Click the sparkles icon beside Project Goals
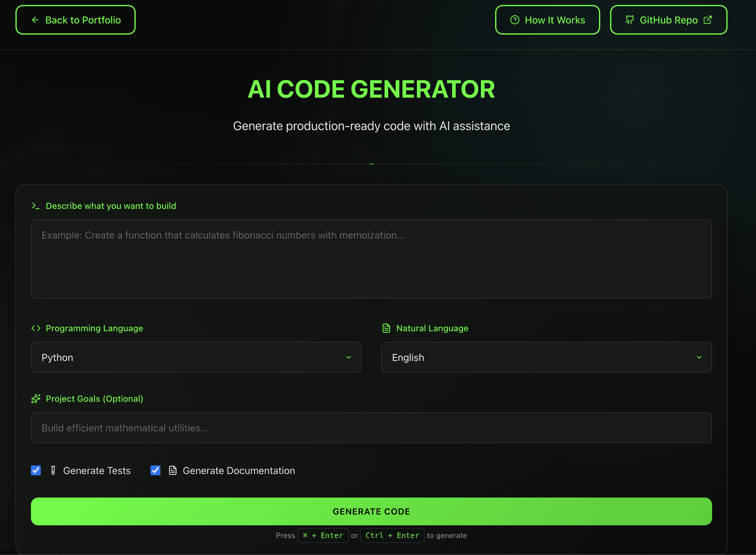756x555 pixels. point(36,399)
